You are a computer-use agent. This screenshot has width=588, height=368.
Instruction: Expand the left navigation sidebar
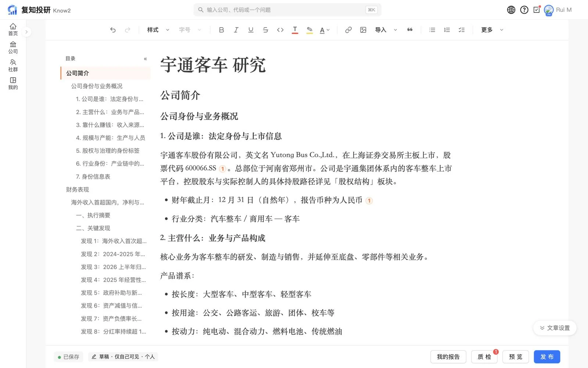(26, 32)
